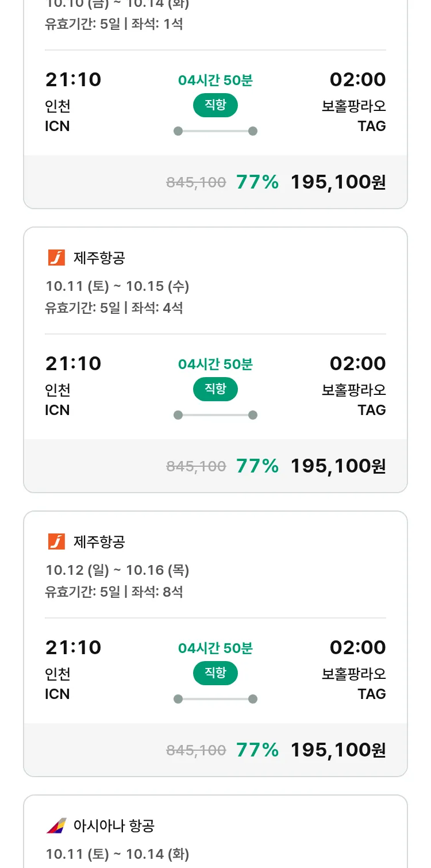Tap the 직항 badge on the 4-seat flight

(215, 389)
